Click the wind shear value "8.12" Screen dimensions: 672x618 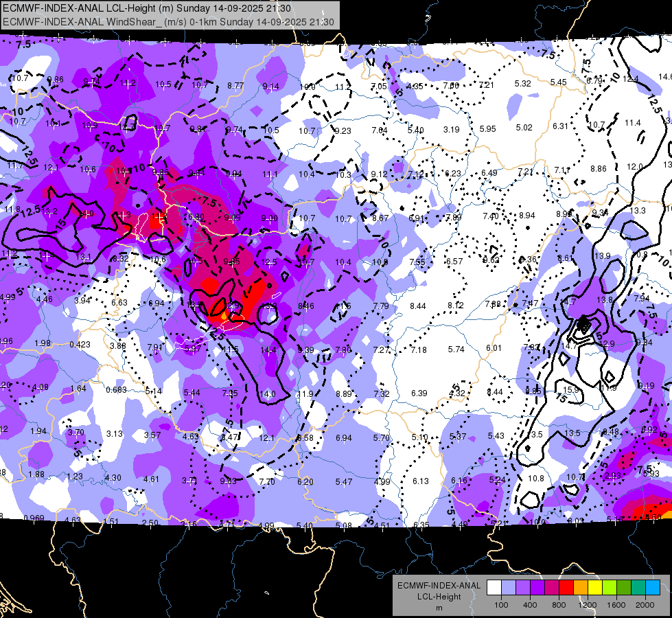click(456, 305)
